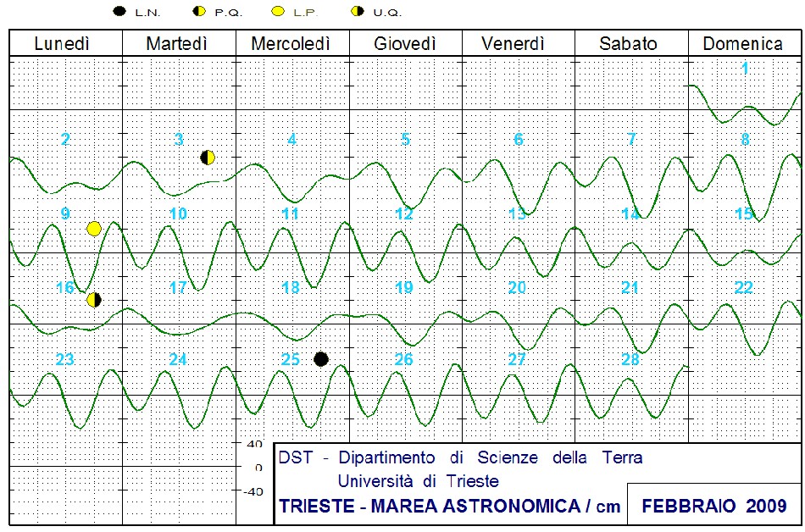
Task: Click the last quarter U.Q. legend icon
Action: pos(358,11)
